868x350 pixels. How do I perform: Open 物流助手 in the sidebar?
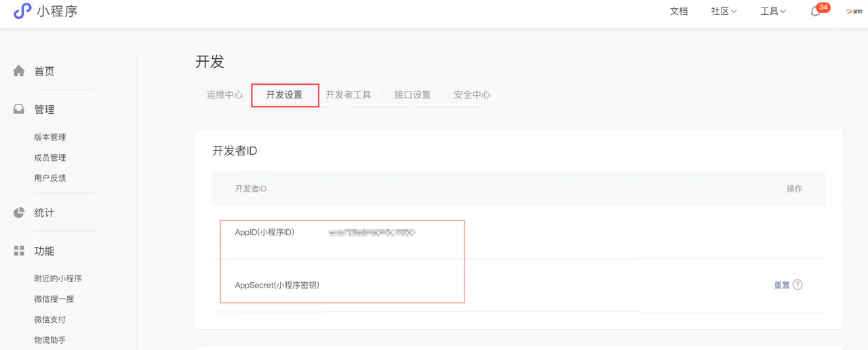[x=50, y=340]
